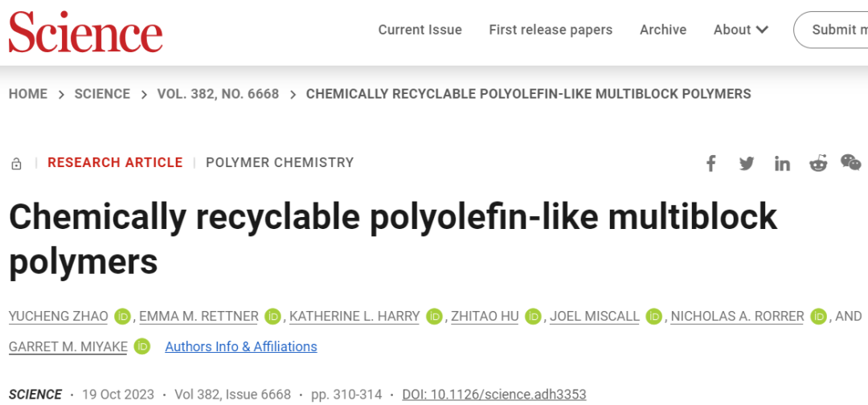Expand the About dropdown menu
This screenshot has height=405, width=868.
click(740, 30)
